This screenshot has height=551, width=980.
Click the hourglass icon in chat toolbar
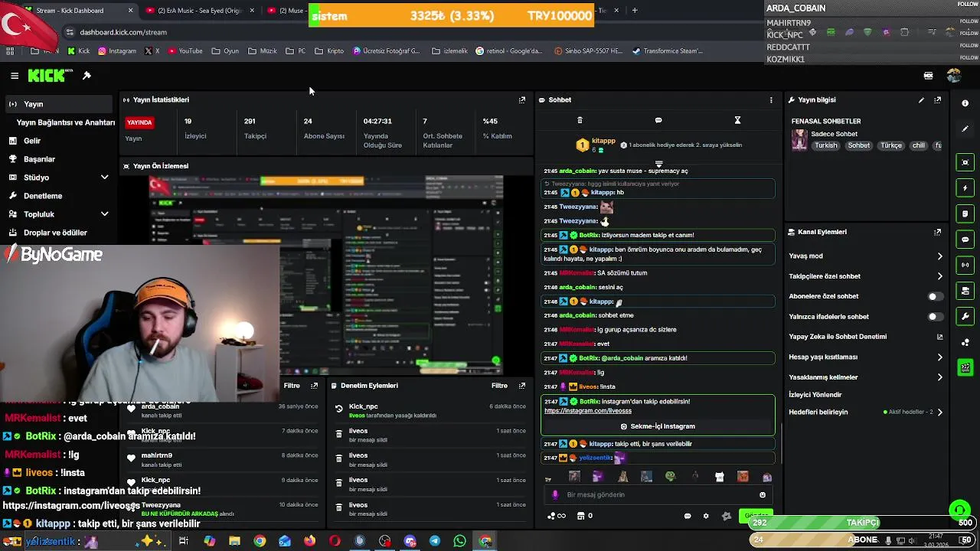[737, 120]
